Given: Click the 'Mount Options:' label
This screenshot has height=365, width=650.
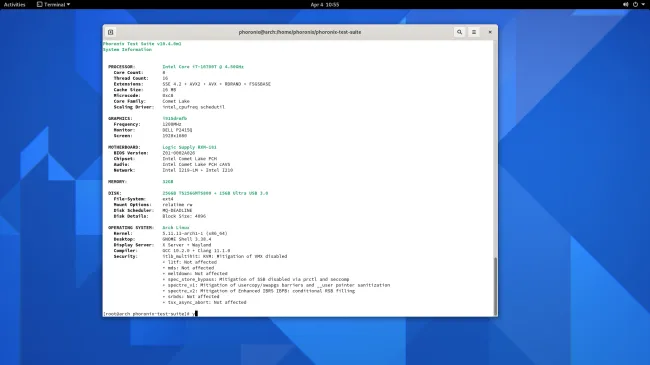Looking at the screenshot, I should click(133, 205).
